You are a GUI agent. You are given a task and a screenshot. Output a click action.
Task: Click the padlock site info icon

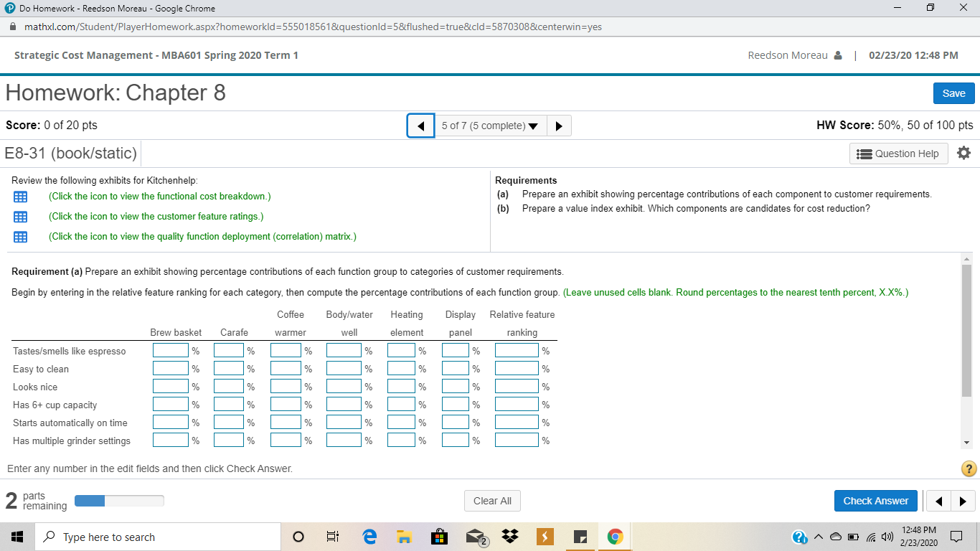13,27
